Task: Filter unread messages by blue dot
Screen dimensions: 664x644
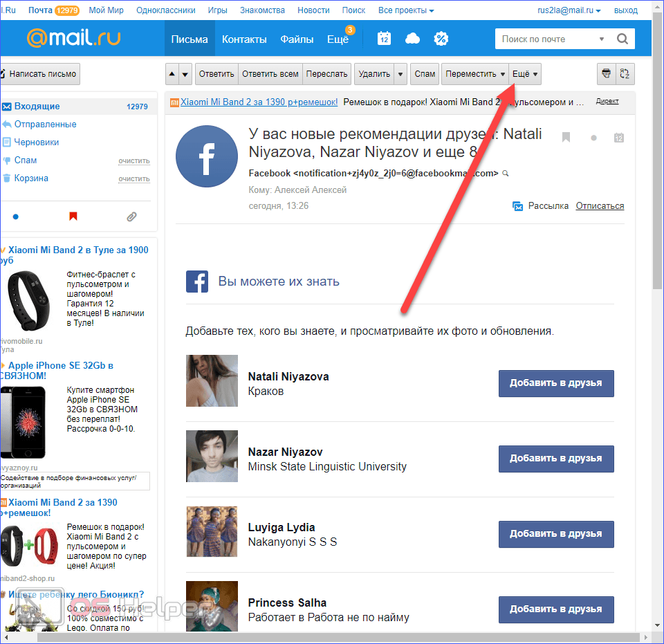Action: [x=16, y=217]
